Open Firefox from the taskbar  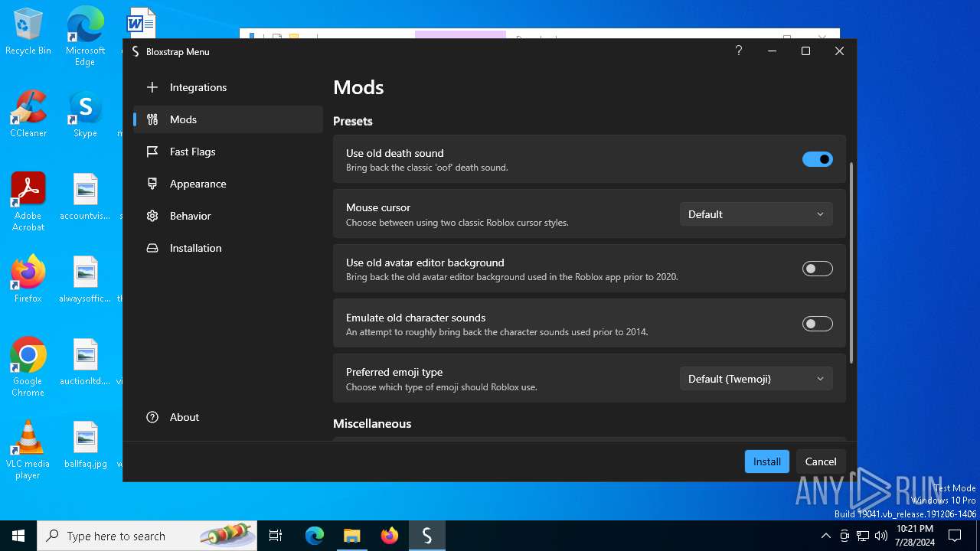(390, 536)
